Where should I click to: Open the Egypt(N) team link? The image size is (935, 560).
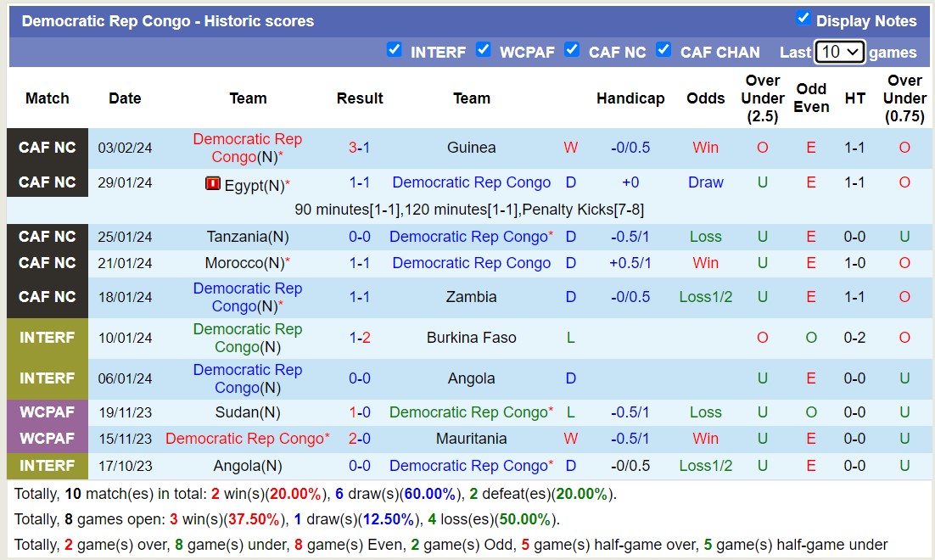pyautogui.click(x=254, y=183)
